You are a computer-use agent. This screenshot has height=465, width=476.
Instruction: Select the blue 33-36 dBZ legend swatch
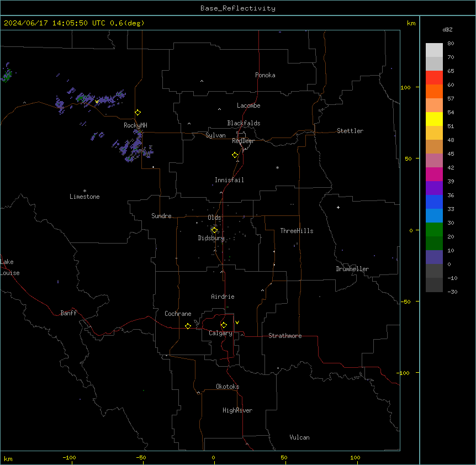click(x=434, y=202)
